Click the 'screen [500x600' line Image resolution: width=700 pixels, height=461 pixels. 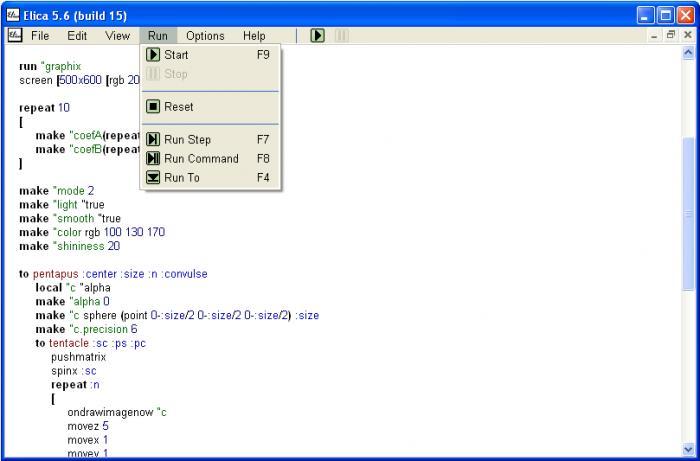79,80
